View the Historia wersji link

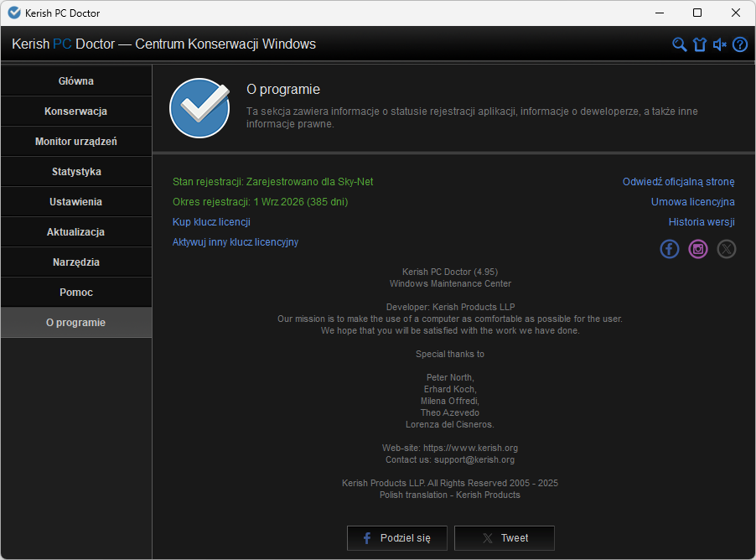tap(702, 222)
